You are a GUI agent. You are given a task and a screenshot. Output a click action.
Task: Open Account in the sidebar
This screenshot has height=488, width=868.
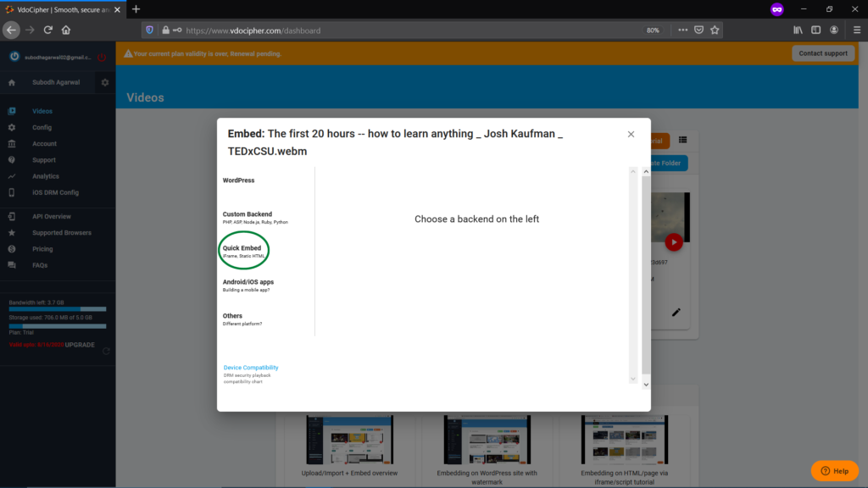coord(44,144)
